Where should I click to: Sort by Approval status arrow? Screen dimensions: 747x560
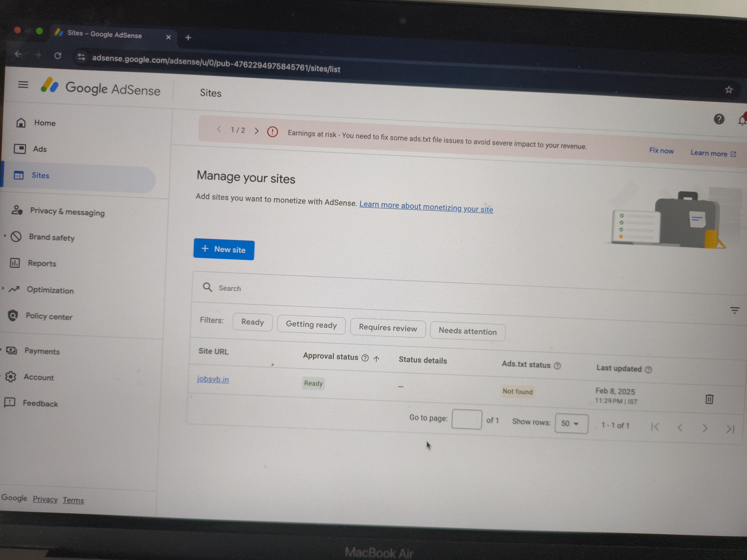click(376, 359)
